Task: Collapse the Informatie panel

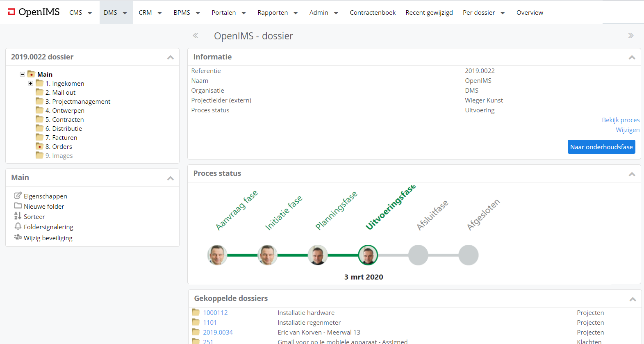Action: tap(632, 57)
